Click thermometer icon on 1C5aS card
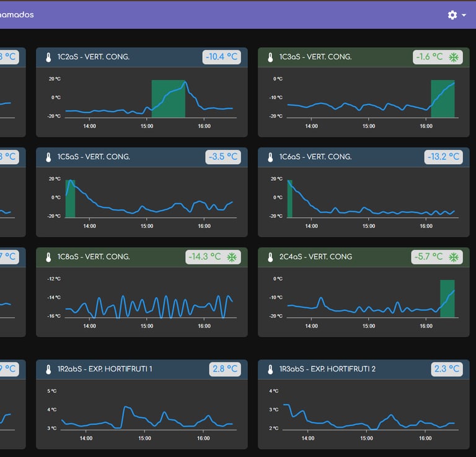 [x=48, y=157]
